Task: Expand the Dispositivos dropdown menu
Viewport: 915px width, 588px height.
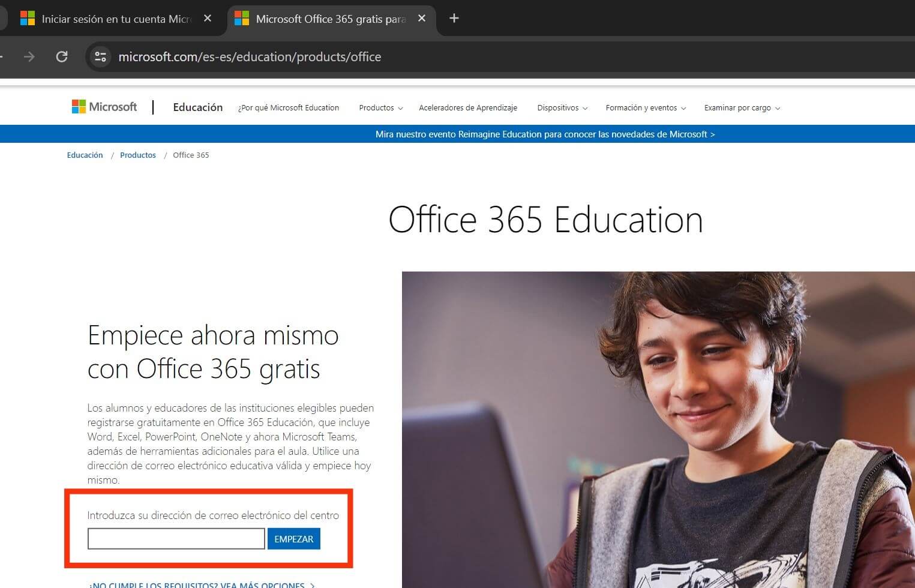Action: [x=562, y=108]
